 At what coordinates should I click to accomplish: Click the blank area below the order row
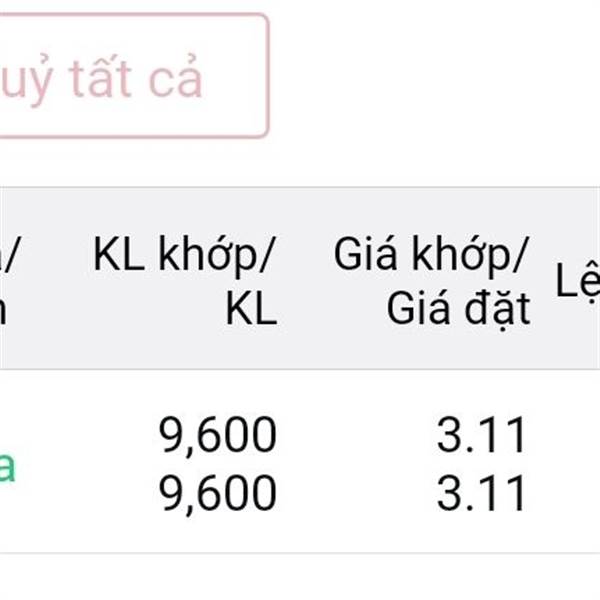300,577
